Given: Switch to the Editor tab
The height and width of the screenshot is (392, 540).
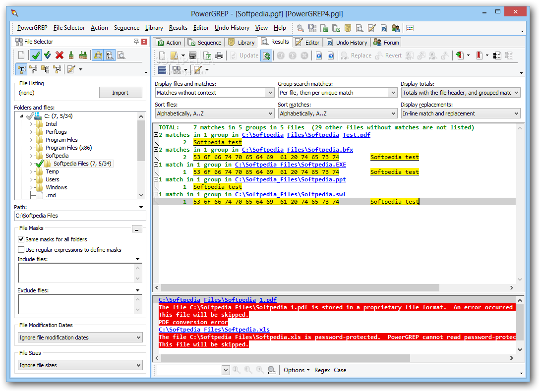Looking at the screenshot, I should (308, 42).
